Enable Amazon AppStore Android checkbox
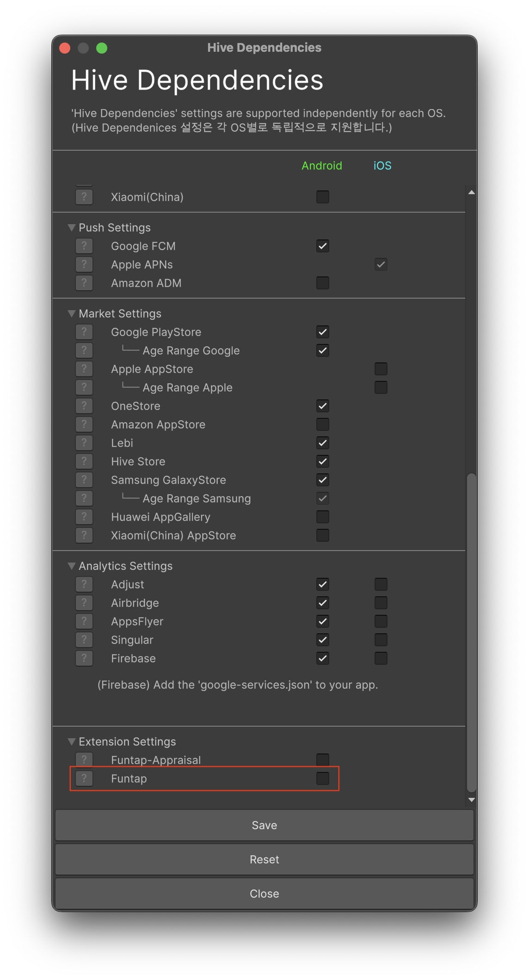This screenshot has width=529, height=980. (x=323, y=424)
